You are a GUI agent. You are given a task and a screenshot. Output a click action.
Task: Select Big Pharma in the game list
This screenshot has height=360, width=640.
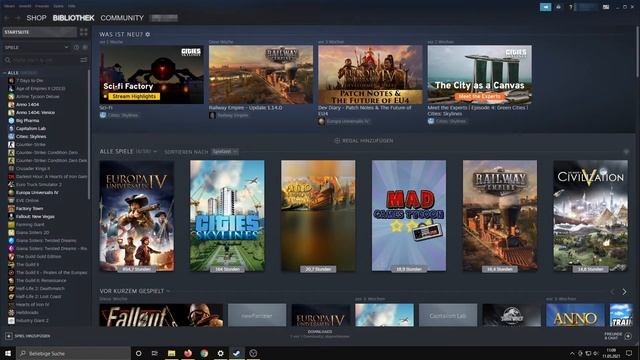click(x=27, y=120)
